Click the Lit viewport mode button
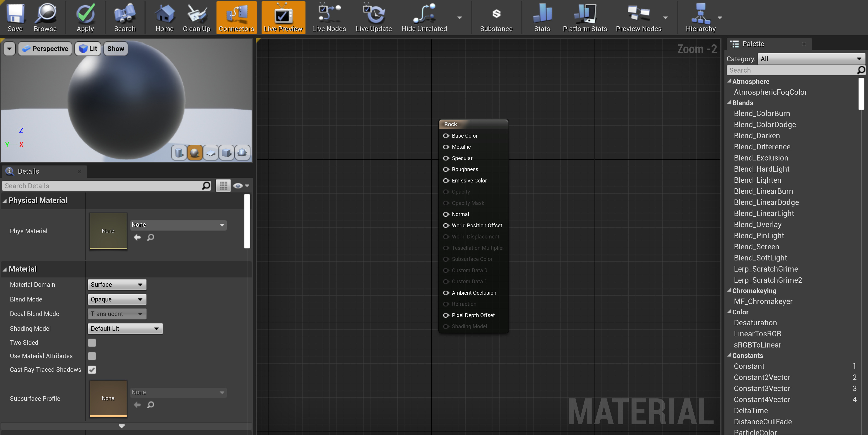 tap(88, 49)
